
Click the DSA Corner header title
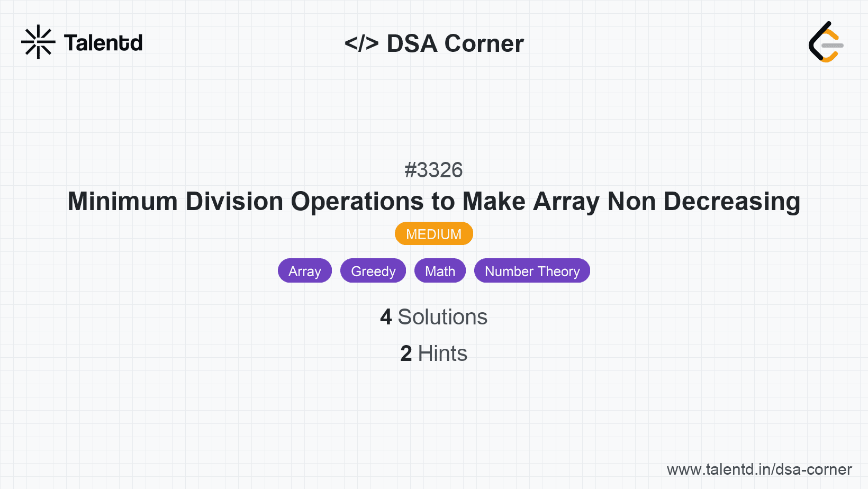(x=454, y=43)
